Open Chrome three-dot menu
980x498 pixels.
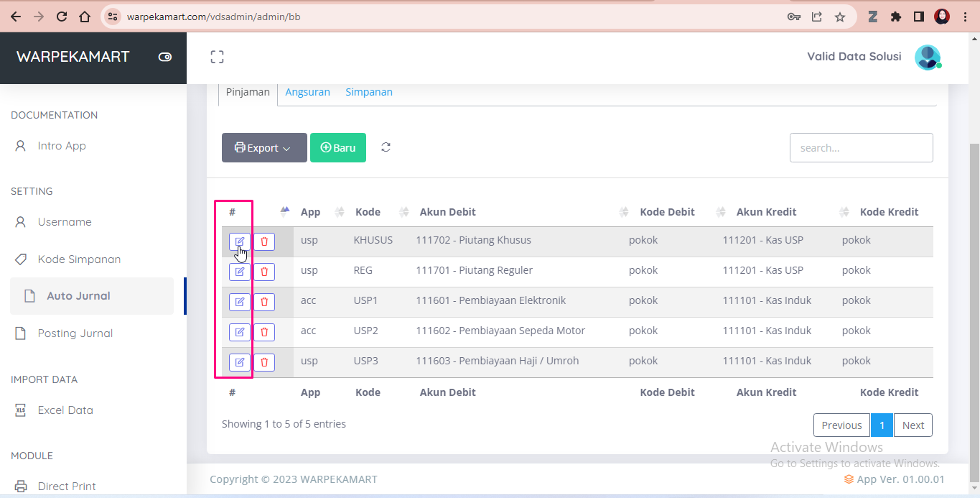pyautogui.click(x=966, y=17)
